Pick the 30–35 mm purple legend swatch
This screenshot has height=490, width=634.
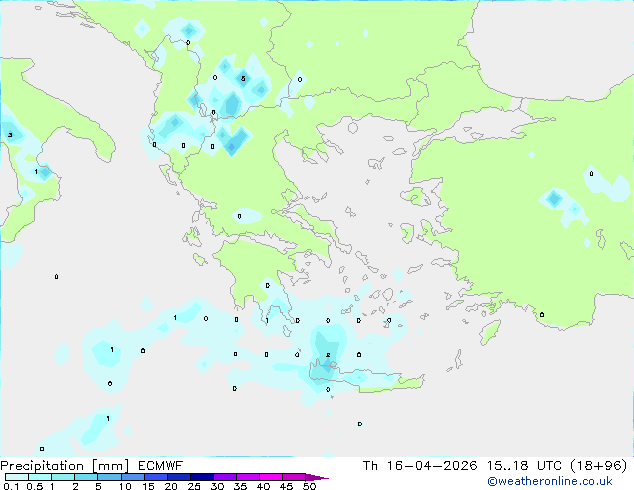coord(225,477)
